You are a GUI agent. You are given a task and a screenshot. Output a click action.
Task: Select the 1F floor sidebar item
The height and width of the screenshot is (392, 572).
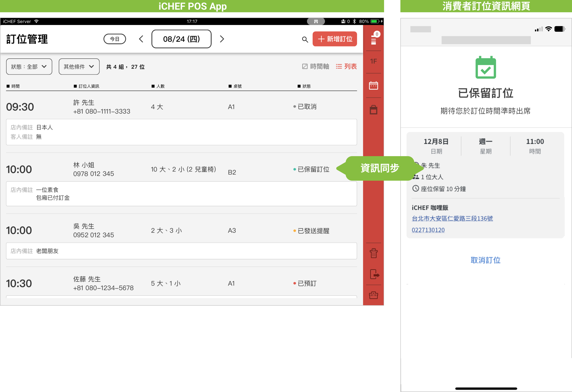373,61
